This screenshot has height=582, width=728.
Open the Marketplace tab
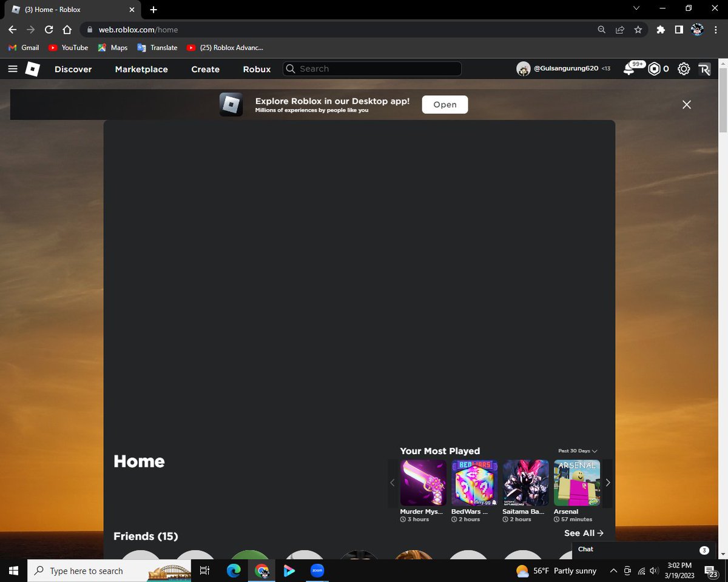[x=141, y=69]
